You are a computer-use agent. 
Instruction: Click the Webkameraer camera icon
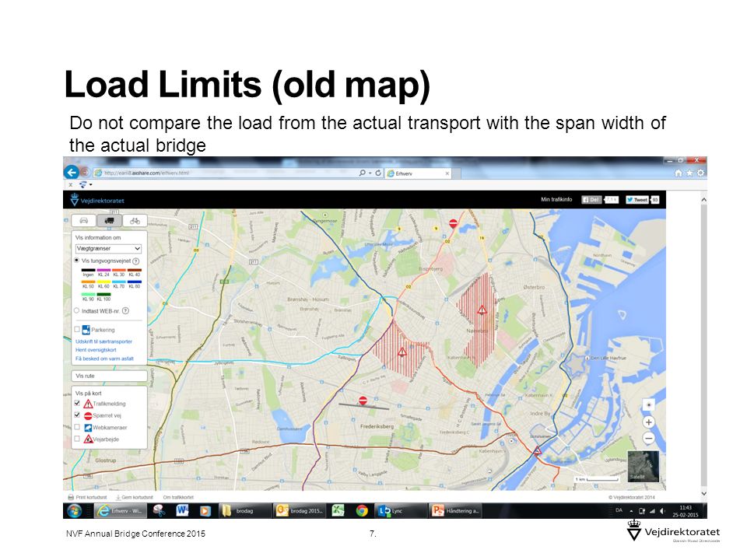coord(88,427)
